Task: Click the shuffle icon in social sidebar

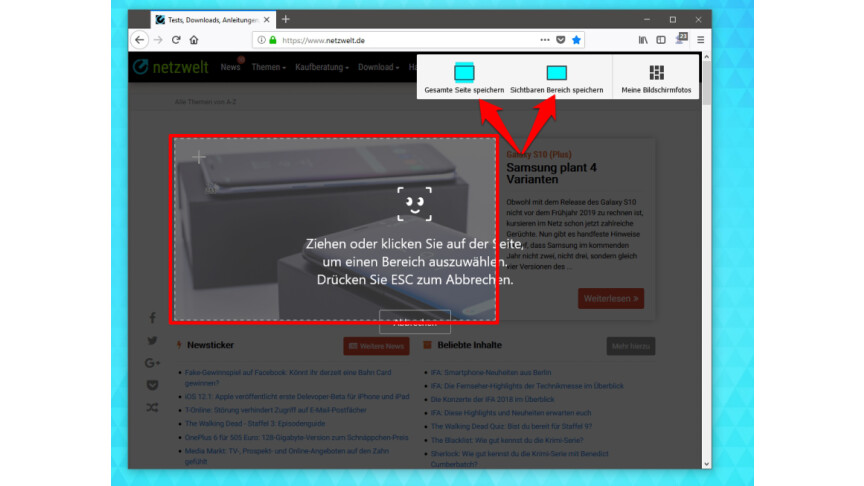Action: tap(153, 407)
